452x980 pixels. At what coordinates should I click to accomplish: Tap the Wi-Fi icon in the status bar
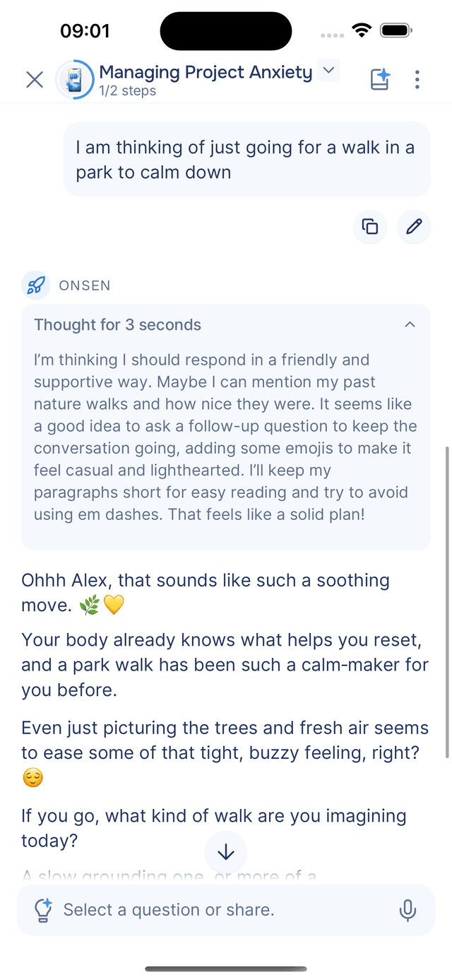[362, 30]
